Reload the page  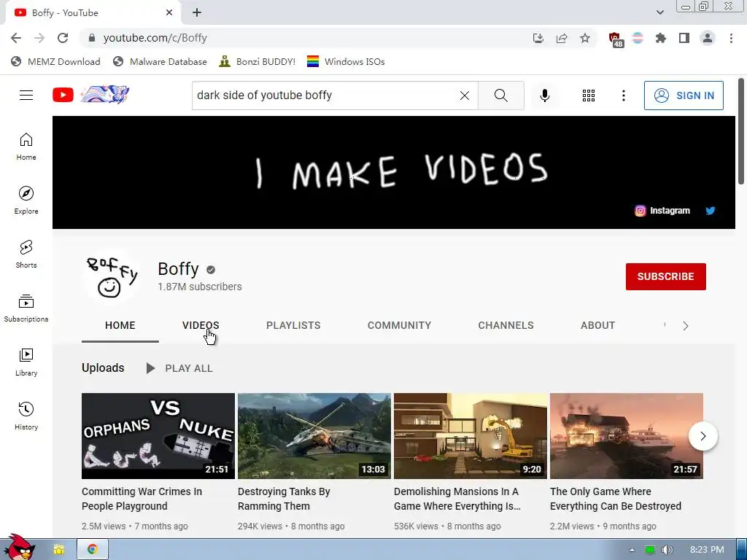[63, 38]
